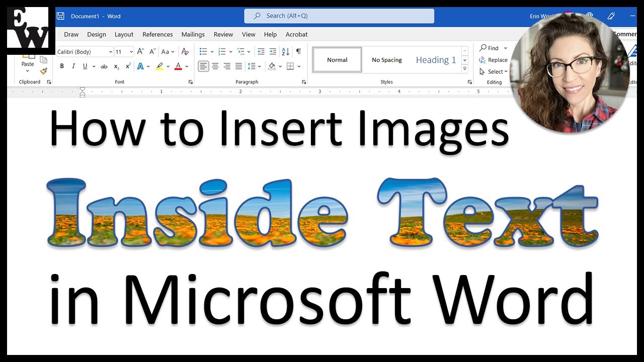Toggle Show/Hide paragraph marks

coord(298,52)
